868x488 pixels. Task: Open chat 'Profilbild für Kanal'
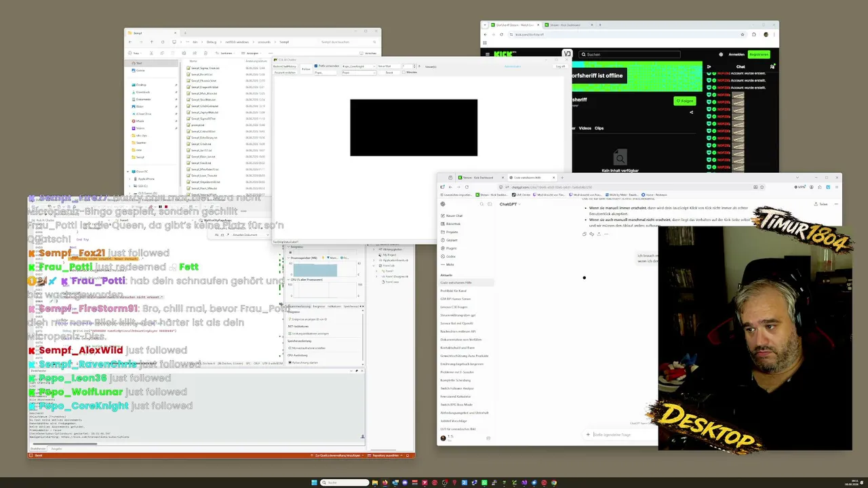point(454,291)
